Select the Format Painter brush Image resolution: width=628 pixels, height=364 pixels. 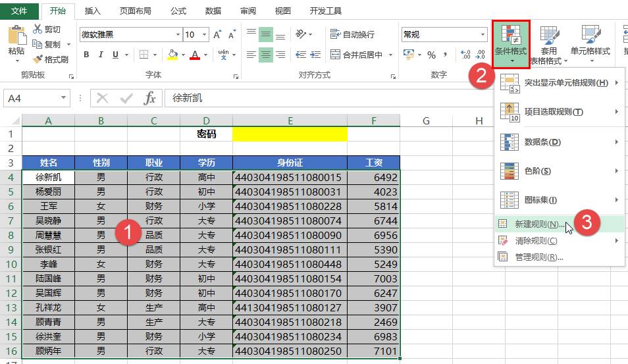[x=38, y=59]
